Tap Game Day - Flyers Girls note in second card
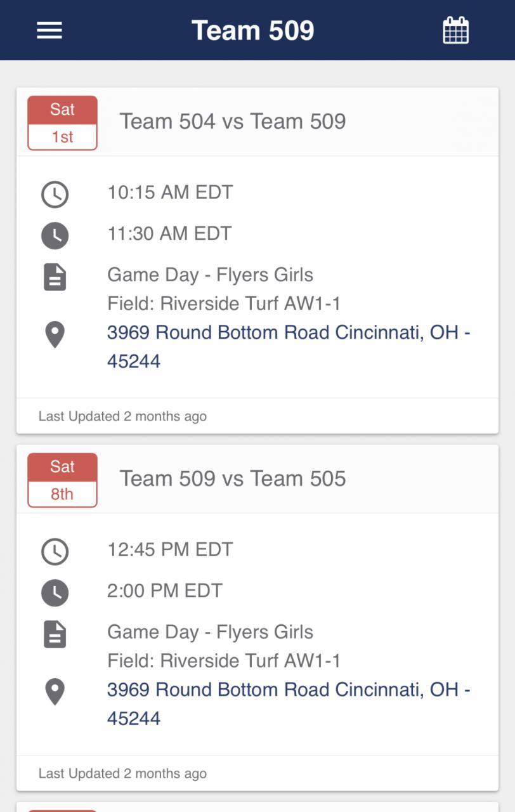Screen dimensions: 515x812 (x=210, y=632)
